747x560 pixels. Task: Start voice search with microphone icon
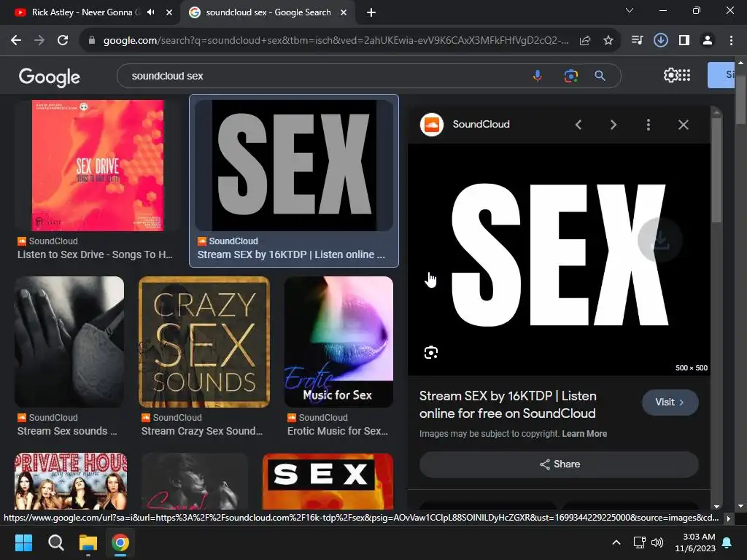click(x=538, y=76)
